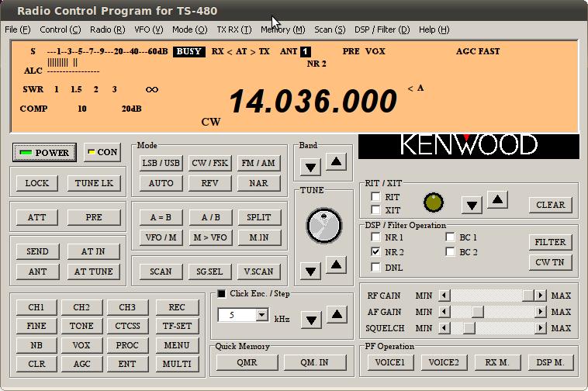Click the CLEAR button in RIT / XIT
Screen dimensions: 588x391
coord(551,205)
